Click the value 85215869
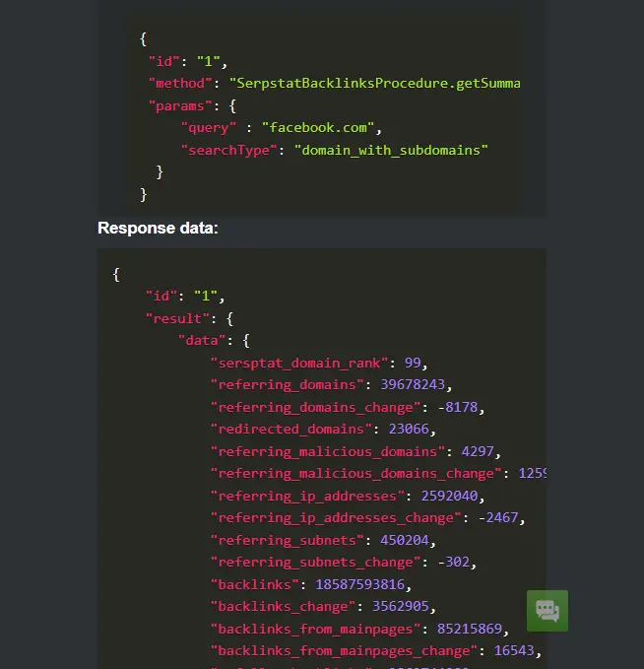 470,629
